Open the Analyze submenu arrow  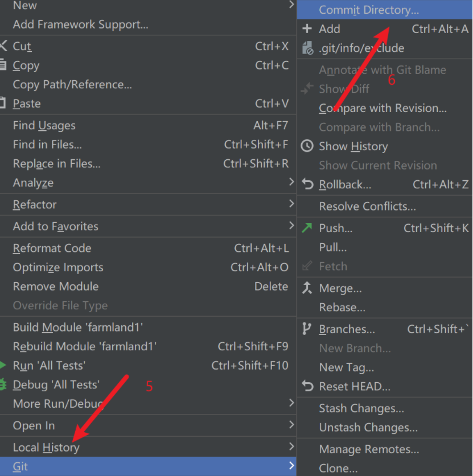coord(291,182)
